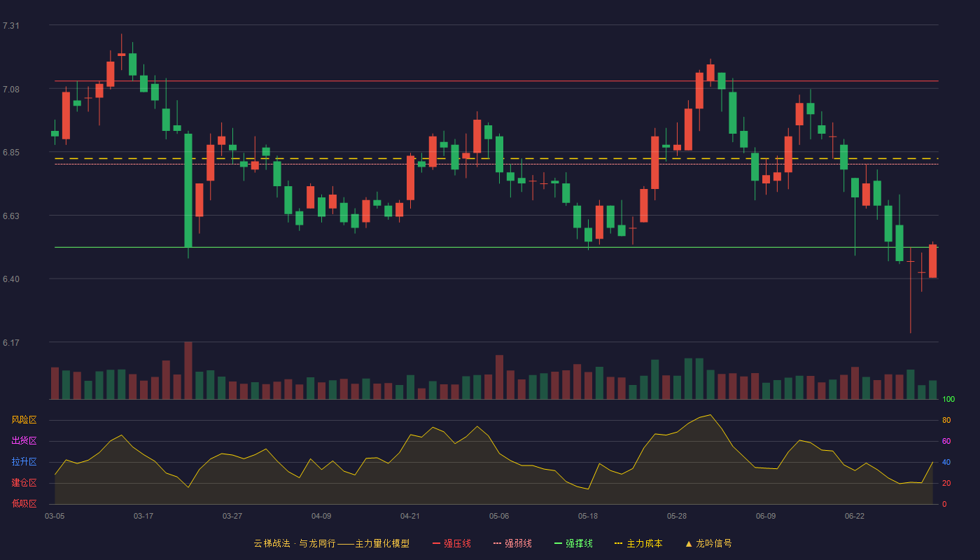Click the tallest green candlestick after 03-17
The image size is (980, 560).
(x=188, y=190)
